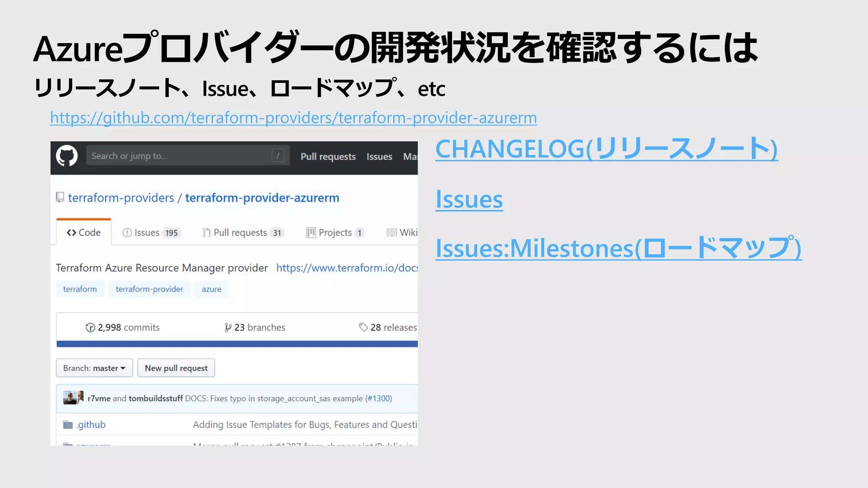View the 2,998 commits history
The image size is (868, 488).
[122, 327]
